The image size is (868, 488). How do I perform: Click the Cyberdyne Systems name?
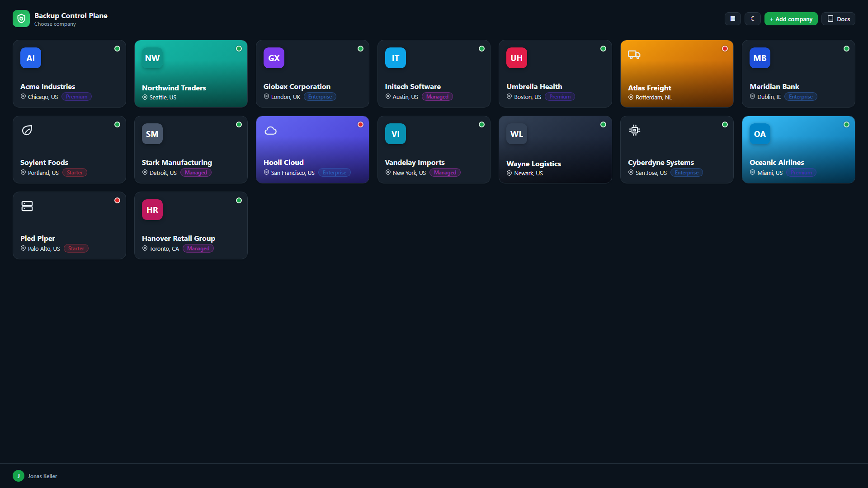[661, 162]
